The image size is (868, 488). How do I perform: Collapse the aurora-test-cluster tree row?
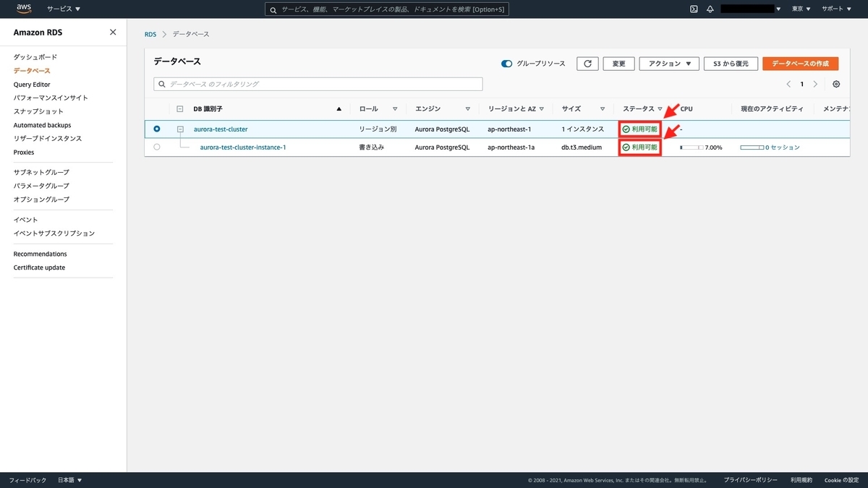(180, 129)
